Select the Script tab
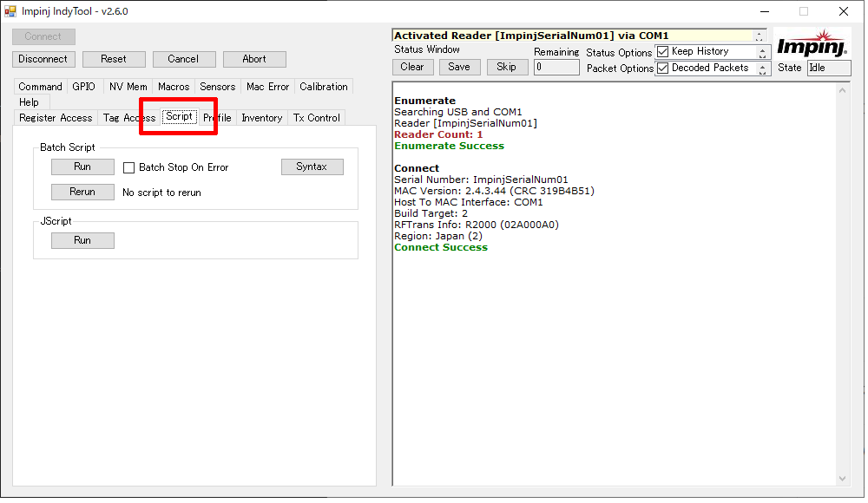 (x=180, y=116)
